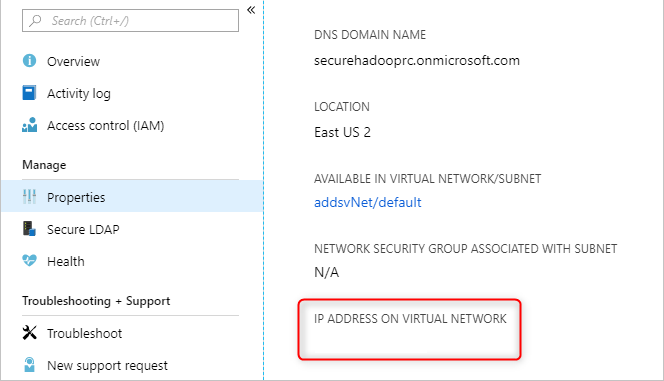
Task: Click the New support request icon
Action: (x=29, y=364)
